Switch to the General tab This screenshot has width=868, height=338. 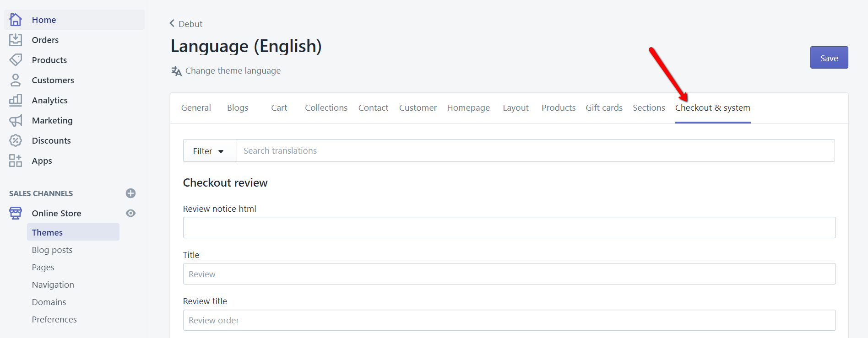tap(196, 108)
